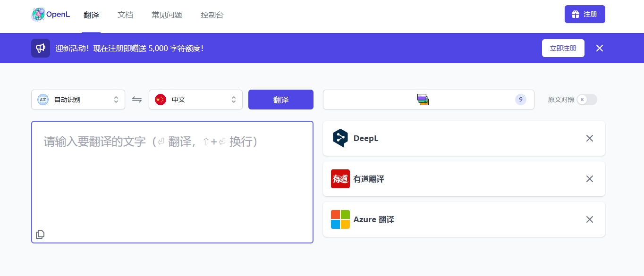Screen dimensions: 644x276
Task: Click the 原文对照 label
Action: coord(561,100)
